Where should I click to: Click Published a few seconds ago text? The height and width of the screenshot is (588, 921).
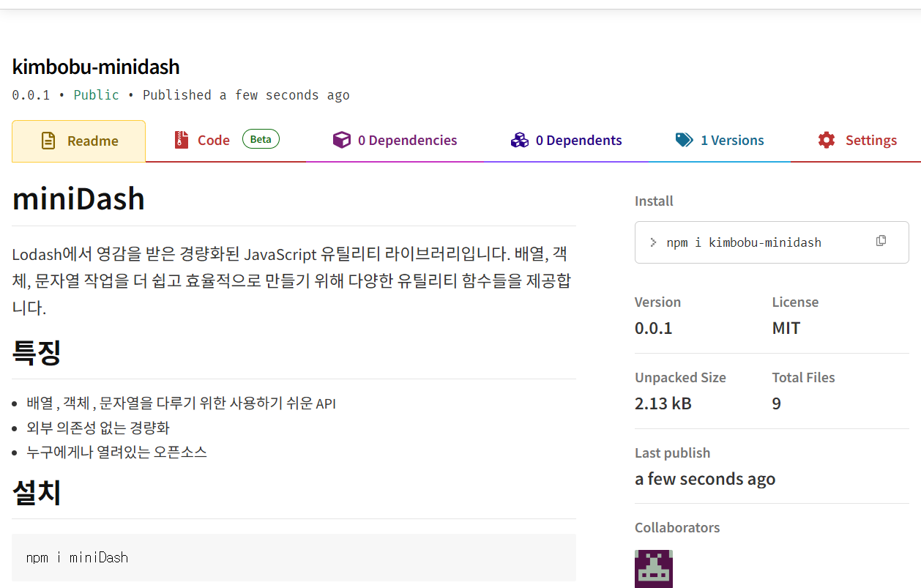(246, 95)
